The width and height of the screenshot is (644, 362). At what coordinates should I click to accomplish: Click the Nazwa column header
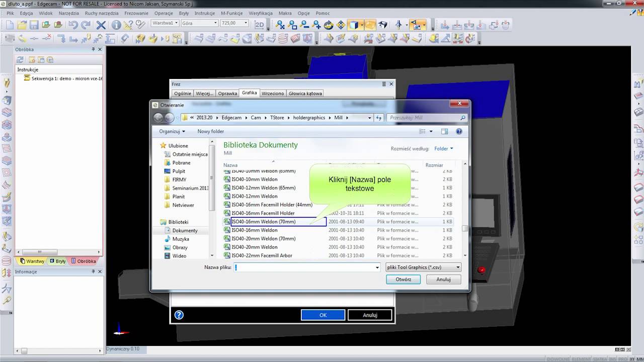pos(230,165)
